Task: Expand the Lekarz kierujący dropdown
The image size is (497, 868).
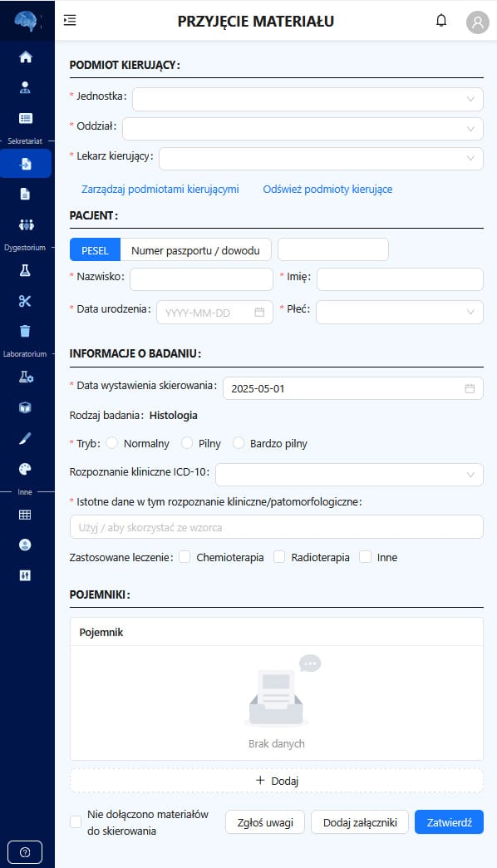Action: [321, 159]
